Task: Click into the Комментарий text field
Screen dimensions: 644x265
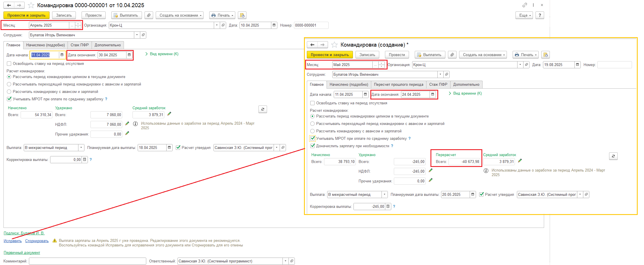Action: coord(87,261)
